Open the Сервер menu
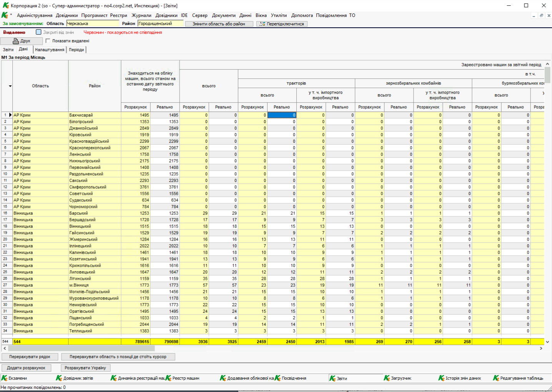 pos(200,15)
